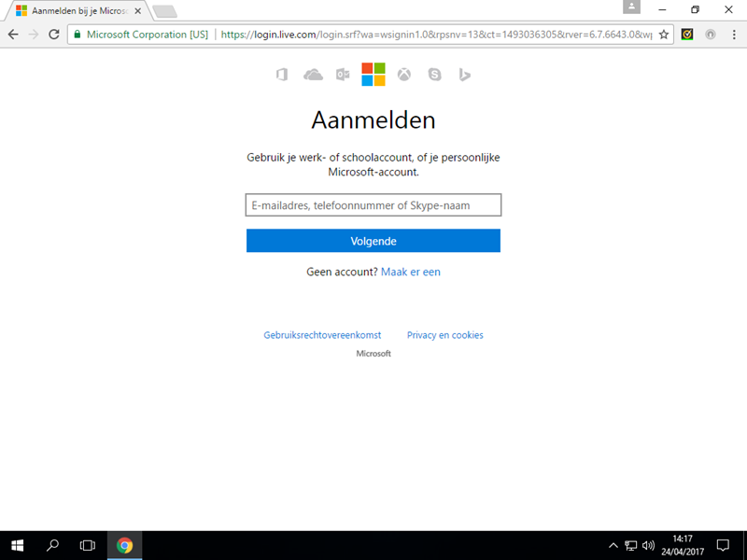This screenshot has height=560, width=747.
Task: Click the Aanmelden heading text
Action: (x=373, y=119)
